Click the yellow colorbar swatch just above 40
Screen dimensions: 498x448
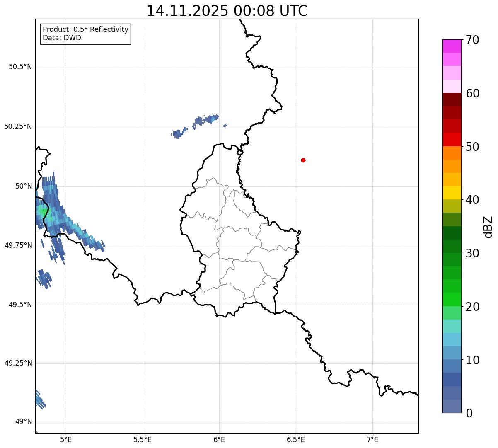[452, 193]
